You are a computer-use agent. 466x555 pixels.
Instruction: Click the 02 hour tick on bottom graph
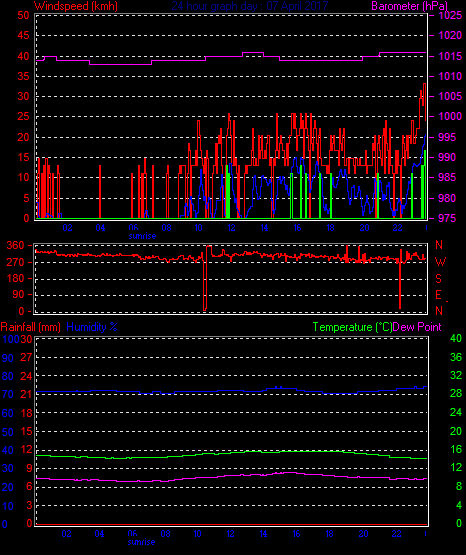point(67,533)
